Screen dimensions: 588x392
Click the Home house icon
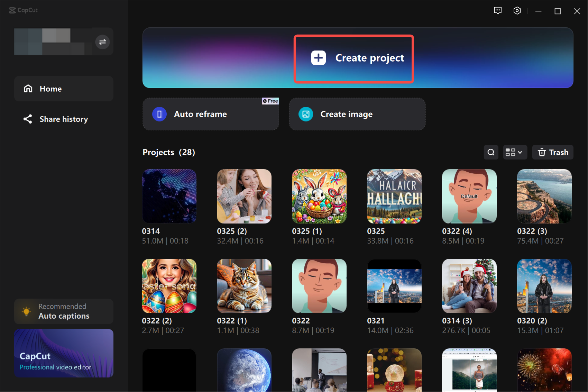28,89
